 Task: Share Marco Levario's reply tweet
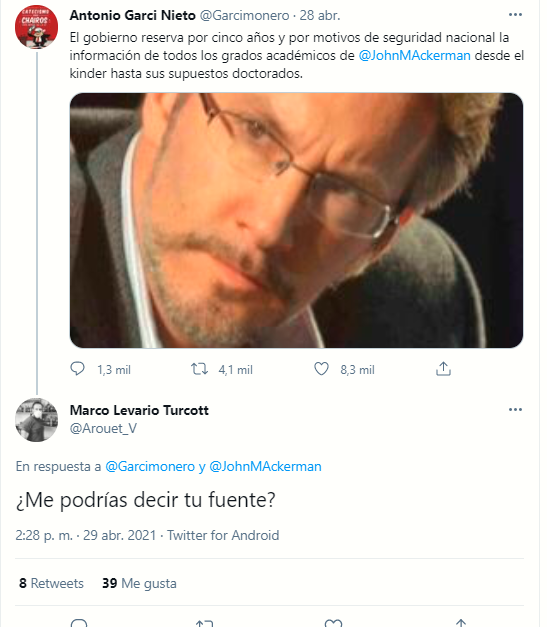point(461,623)
